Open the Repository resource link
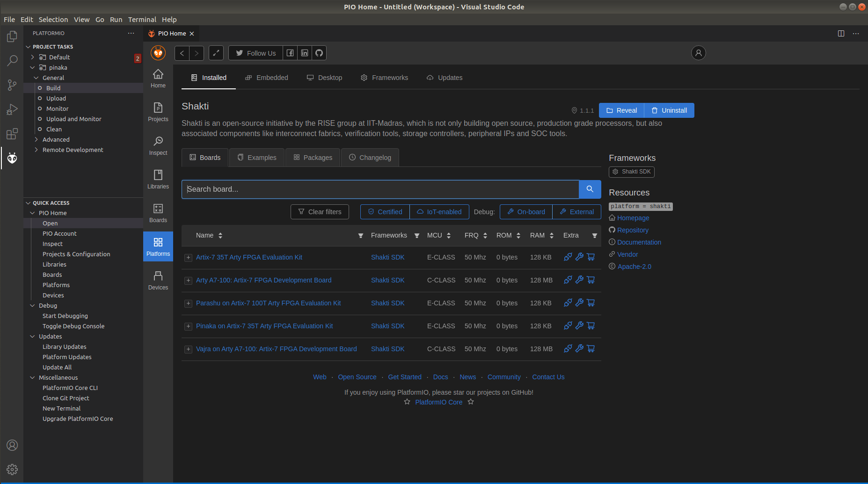 [x=633, y=230]
